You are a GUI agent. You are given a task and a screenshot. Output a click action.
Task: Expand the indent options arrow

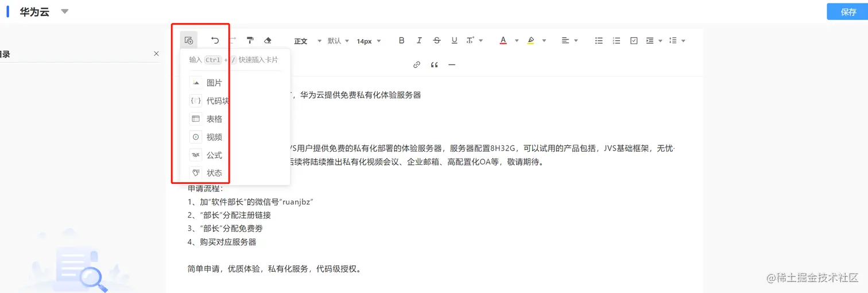661,40
